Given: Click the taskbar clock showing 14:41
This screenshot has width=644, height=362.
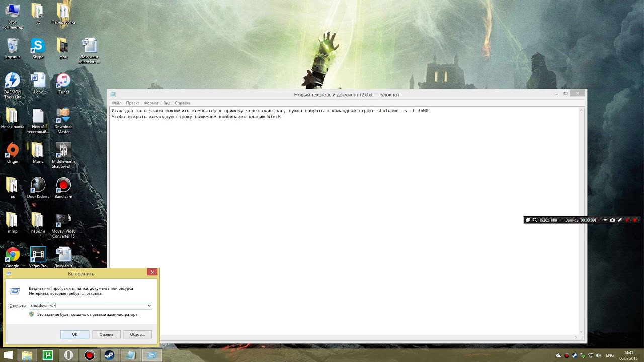Looking at the screenshot, I should click(628, 355).
